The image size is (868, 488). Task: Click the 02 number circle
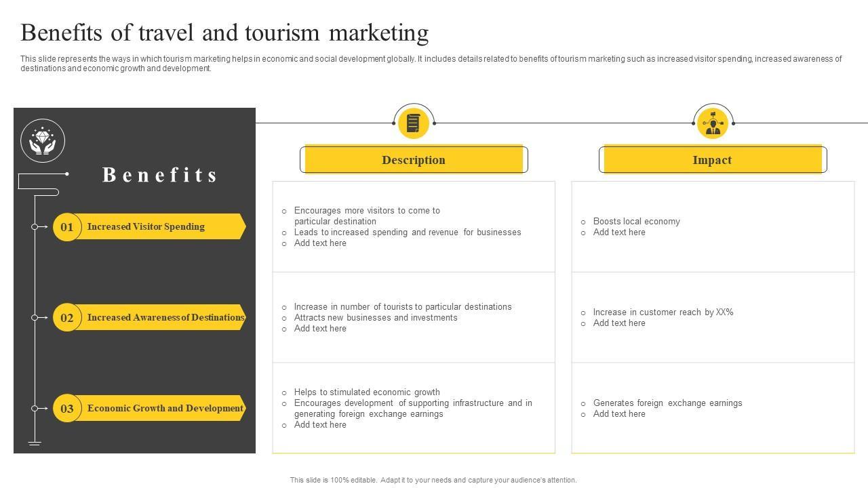[x=67, y=318]
